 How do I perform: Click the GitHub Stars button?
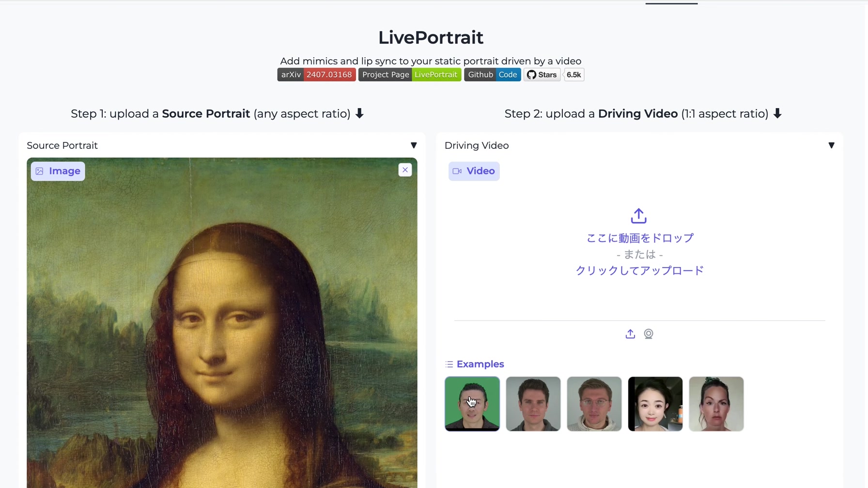pyautogui.click(x=542, y=75)
